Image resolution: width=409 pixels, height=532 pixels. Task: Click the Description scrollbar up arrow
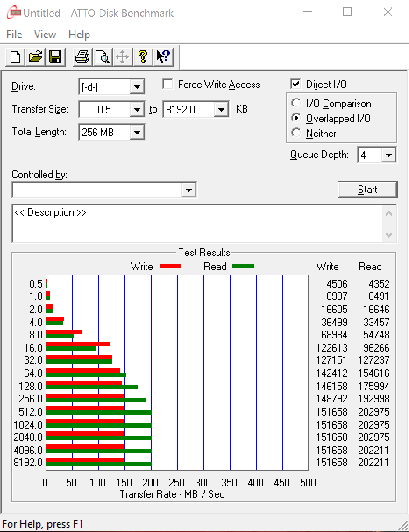tap(388, 214)
